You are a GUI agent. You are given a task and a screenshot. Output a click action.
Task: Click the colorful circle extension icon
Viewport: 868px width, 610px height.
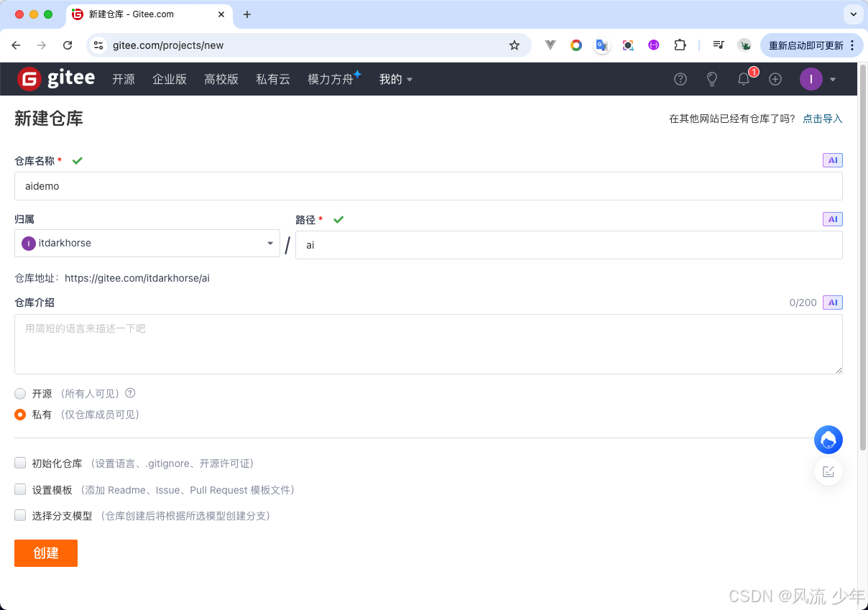pyautogui.click(x=576, y=45)
